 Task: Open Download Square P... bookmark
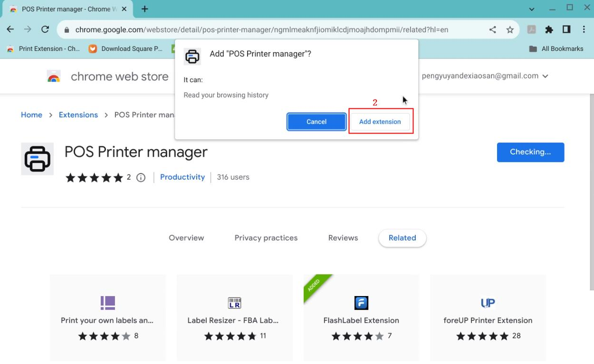click(x=126, y=48)
